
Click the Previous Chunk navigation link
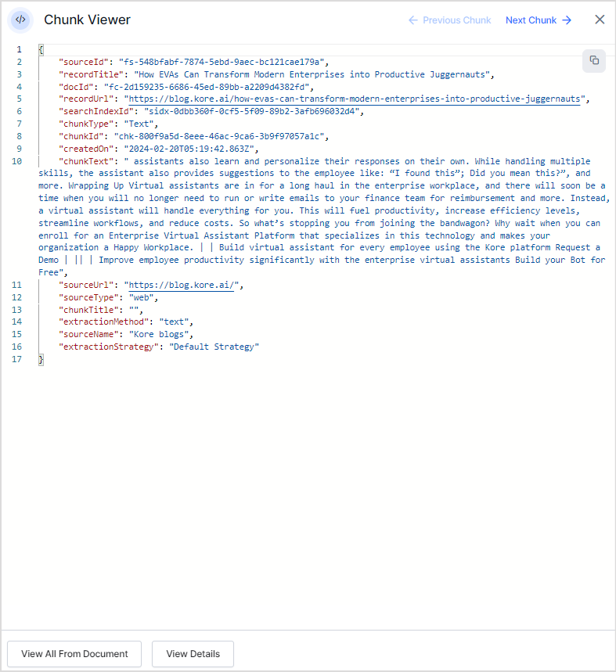(450, 20)
